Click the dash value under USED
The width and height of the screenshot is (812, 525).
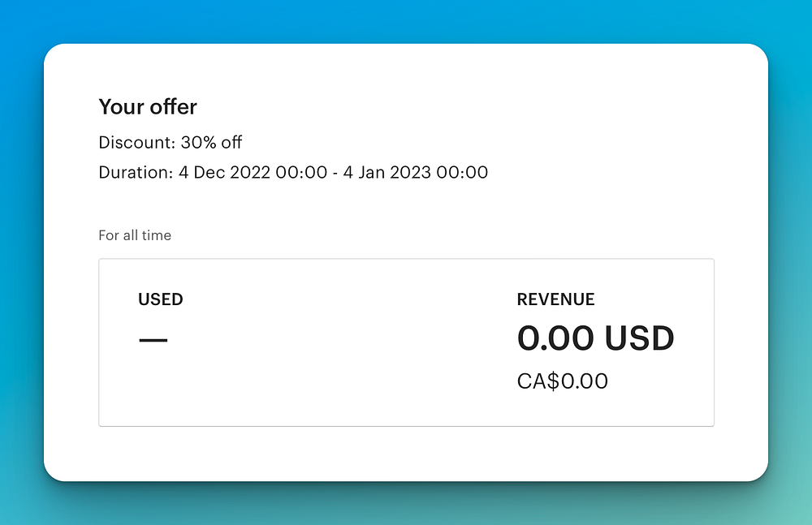153,340
